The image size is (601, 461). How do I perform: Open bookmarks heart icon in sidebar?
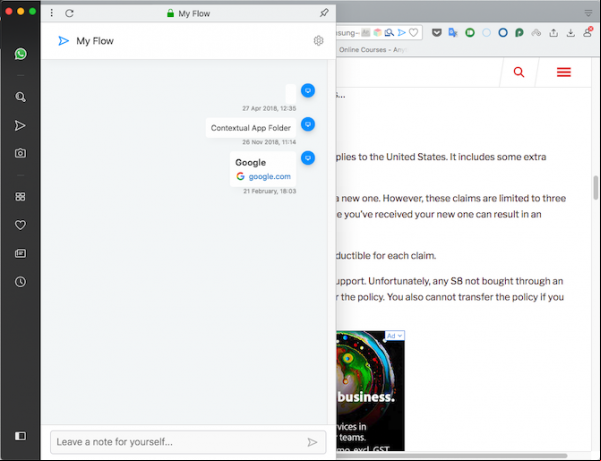coord(20,225)
